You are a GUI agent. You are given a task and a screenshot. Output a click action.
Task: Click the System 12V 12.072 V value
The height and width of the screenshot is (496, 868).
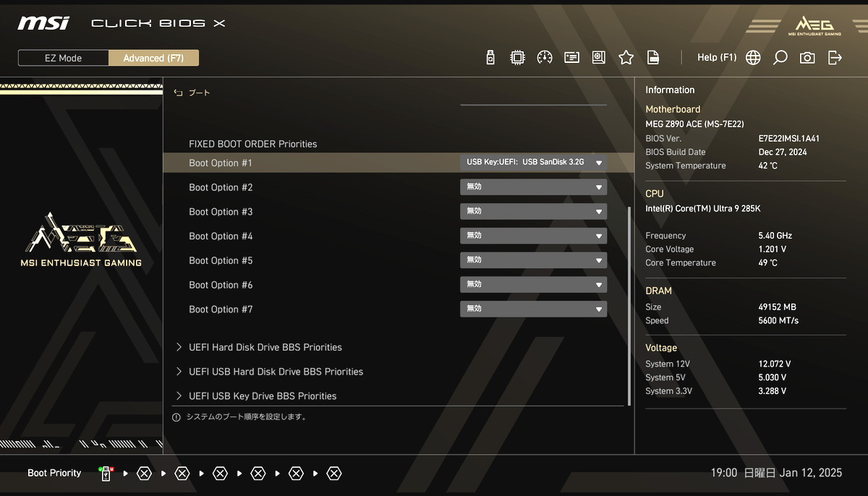click(x=774, y=364)
